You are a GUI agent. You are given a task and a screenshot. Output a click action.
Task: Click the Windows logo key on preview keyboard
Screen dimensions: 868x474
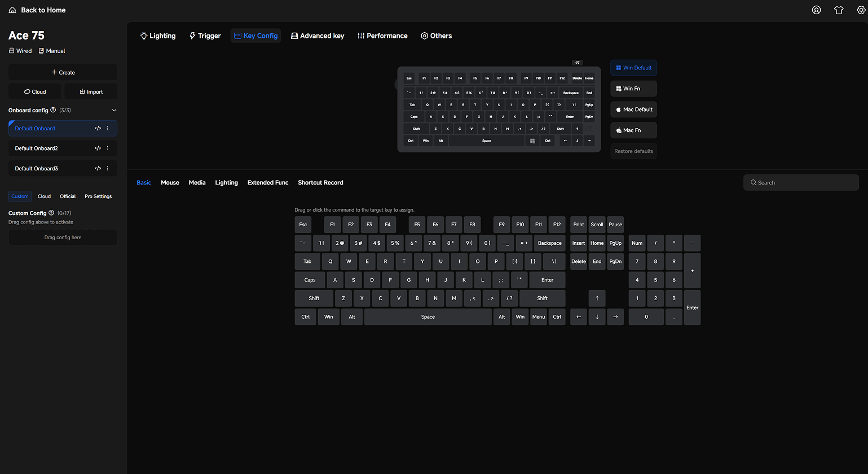pyautogui.click(x=532, y=141)
